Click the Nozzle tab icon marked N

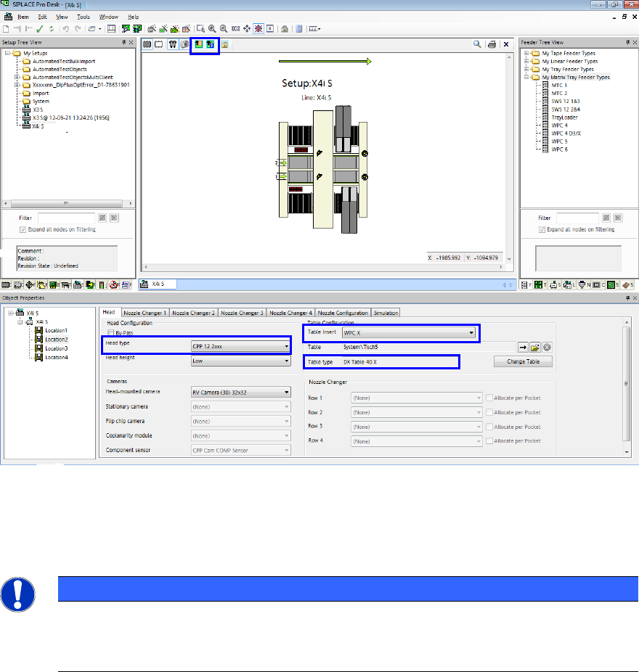point(584,285)
